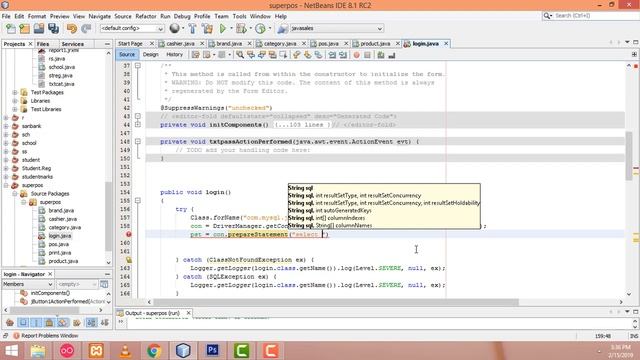Open VLC from the taskbar

pos(125,350)
